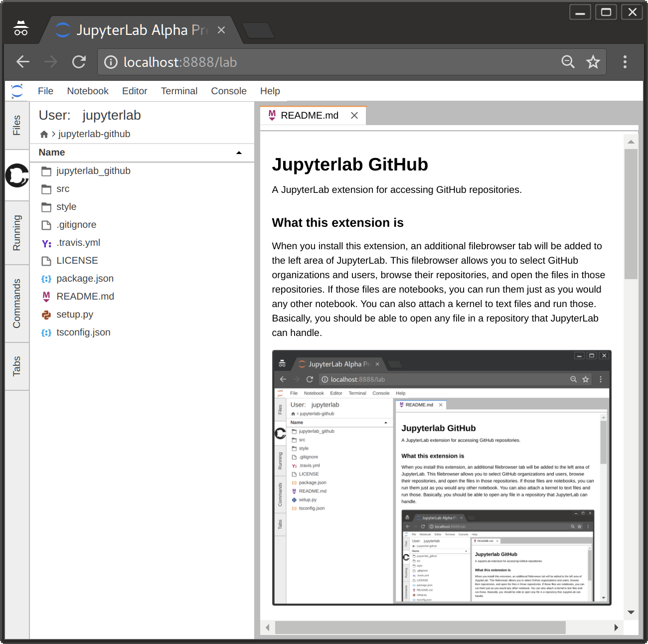
Task: Switch to the Tabs sidebar tab
Action: 17,366
